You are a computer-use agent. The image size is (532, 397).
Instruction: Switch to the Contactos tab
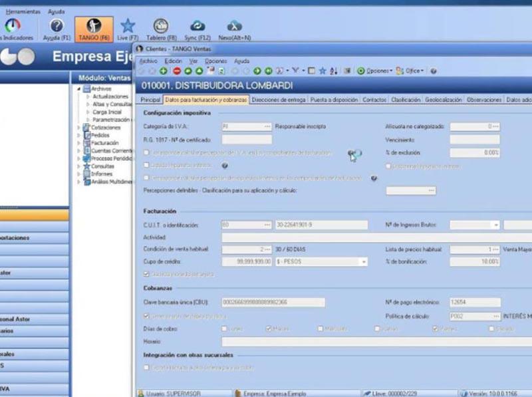point(374,100)
